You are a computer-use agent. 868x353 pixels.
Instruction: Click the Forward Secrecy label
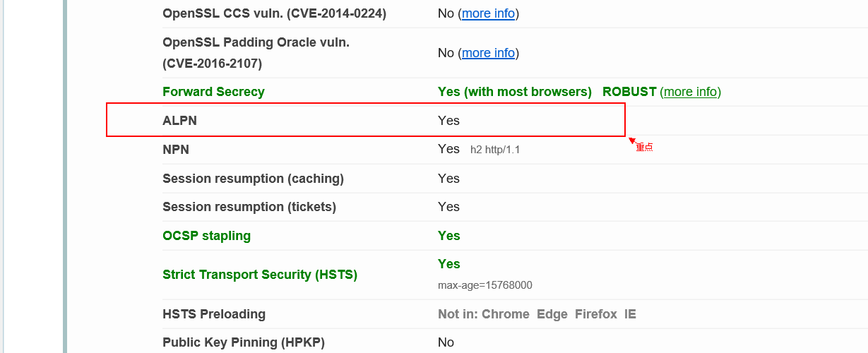213,92
